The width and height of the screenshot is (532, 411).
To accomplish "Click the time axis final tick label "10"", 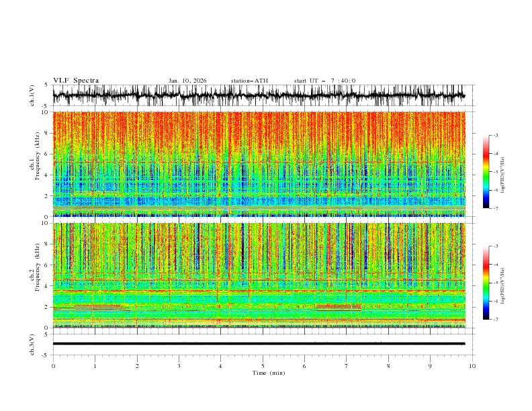I will pyautogui.click(x=472, y=366).
